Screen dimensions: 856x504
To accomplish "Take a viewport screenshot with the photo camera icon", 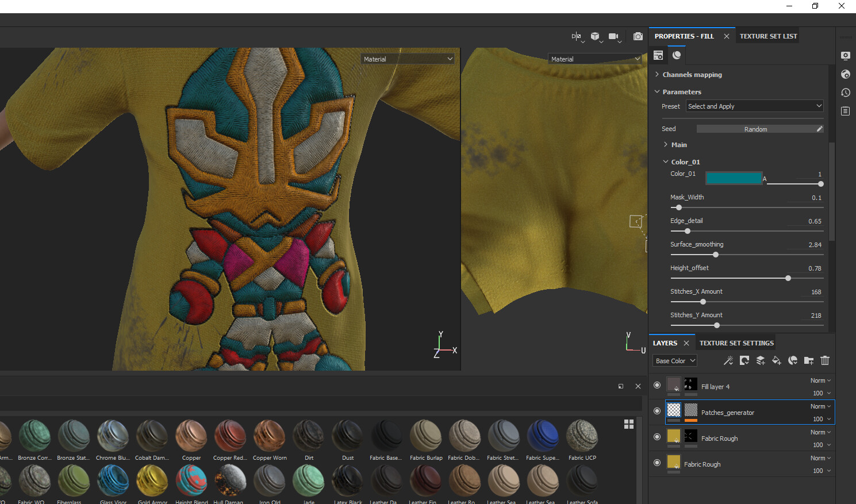I will pos(638,37).
